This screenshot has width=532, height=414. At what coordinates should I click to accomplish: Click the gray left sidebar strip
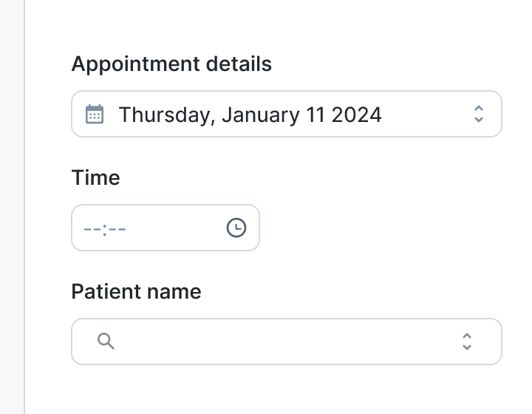click(12, 207)
